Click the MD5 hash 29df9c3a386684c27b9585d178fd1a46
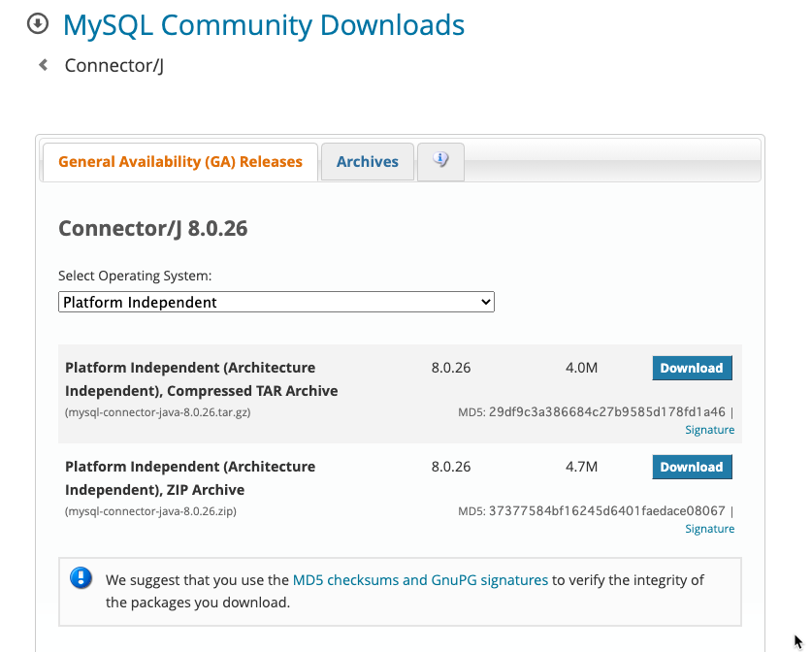Viewport: 812px width, 652px height. [607, 412]
